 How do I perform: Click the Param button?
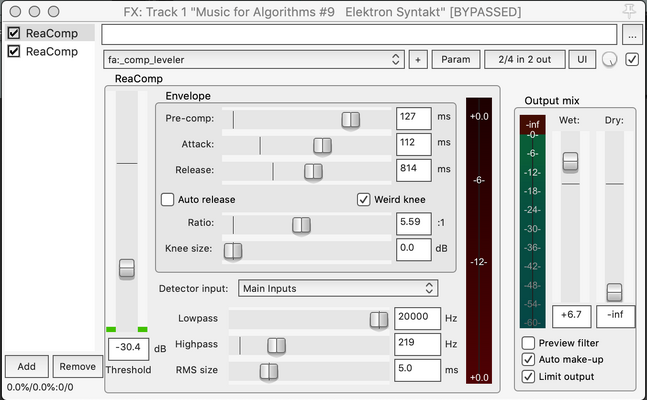[456, 59]
